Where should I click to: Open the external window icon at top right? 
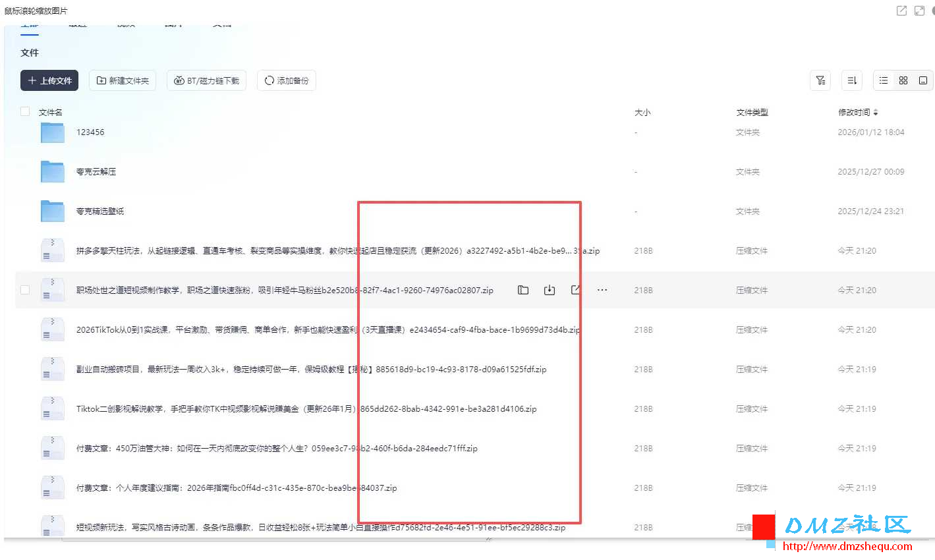click(901, 11)
